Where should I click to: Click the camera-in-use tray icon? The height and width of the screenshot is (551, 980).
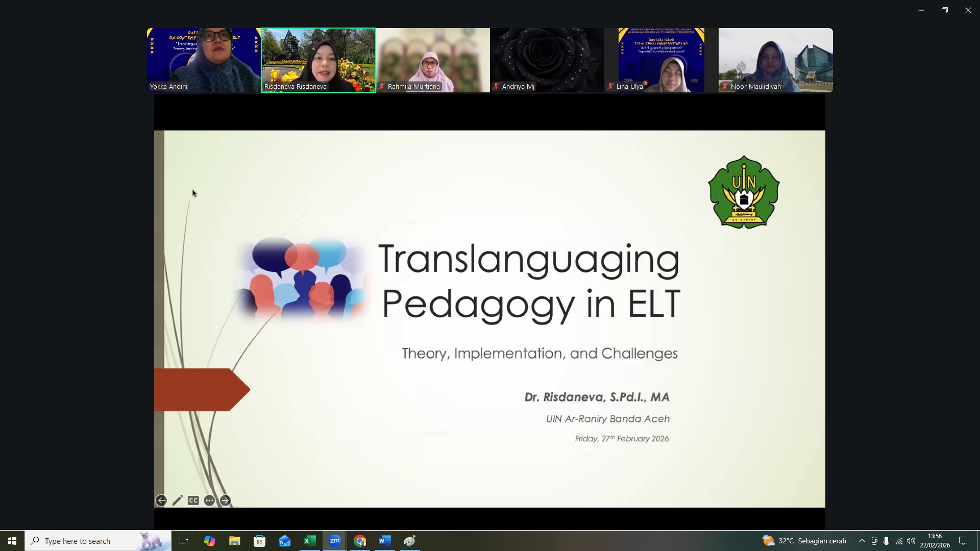[x=874, y=541]
